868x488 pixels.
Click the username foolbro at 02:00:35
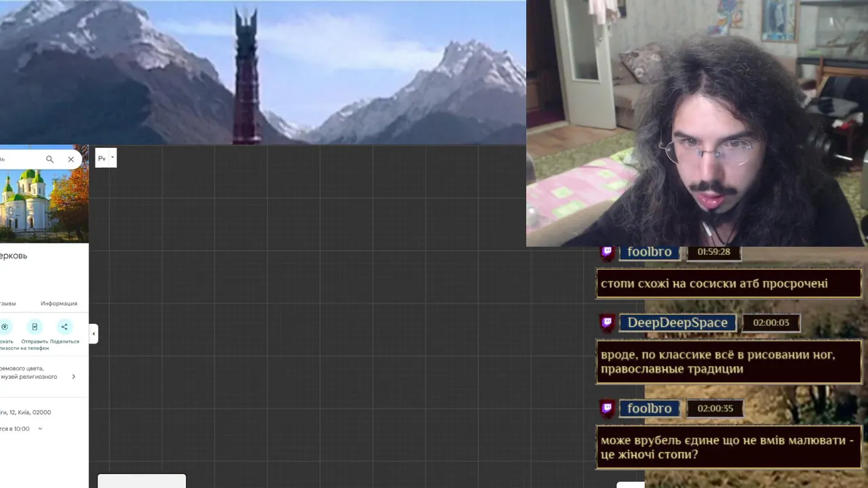point(650,408)
